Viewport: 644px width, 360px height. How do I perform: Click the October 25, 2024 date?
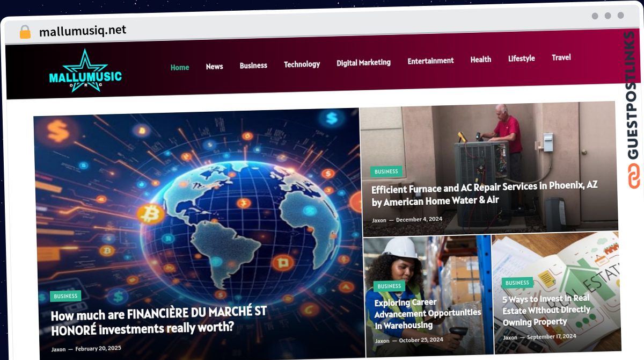point(421,340)
